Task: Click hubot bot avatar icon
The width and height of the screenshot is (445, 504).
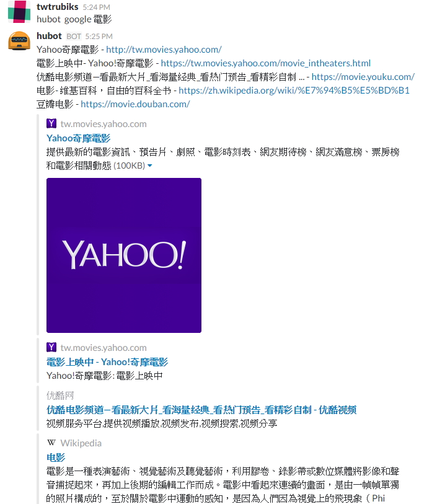Action: click(19, 41)
